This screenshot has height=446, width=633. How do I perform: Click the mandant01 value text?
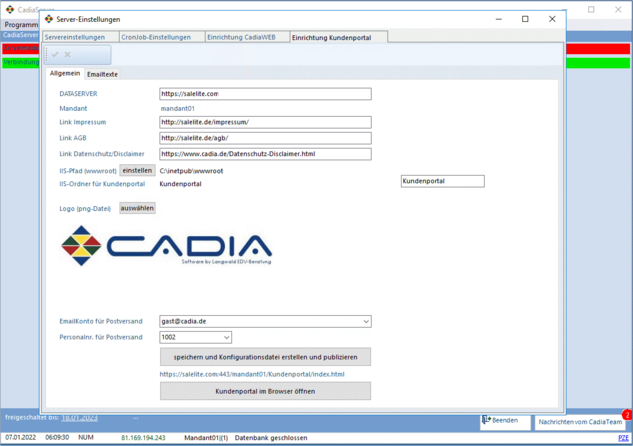coord(178,109)
